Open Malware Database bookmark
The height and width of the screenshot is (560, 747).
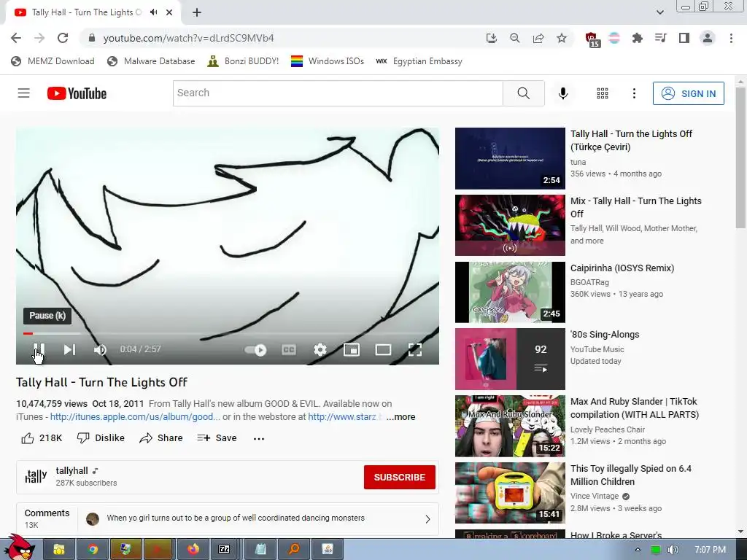152,61
